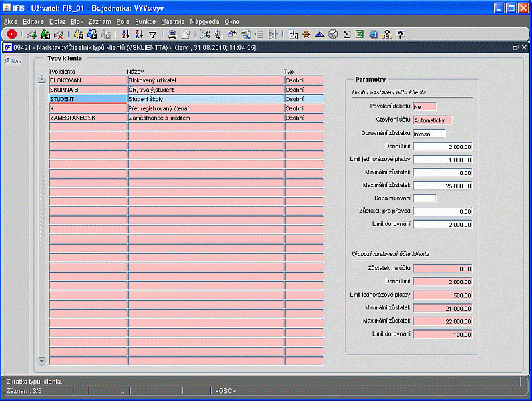This screenshot has height=401, width=532.
Task: Sort ascending with the A-Z icon
Action: [x=125, y=34]
